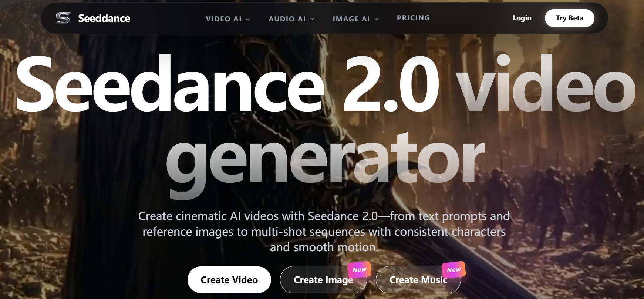Go to the PRICING page
This screenshot has height=299, width=644.
[x=413, y=18]
